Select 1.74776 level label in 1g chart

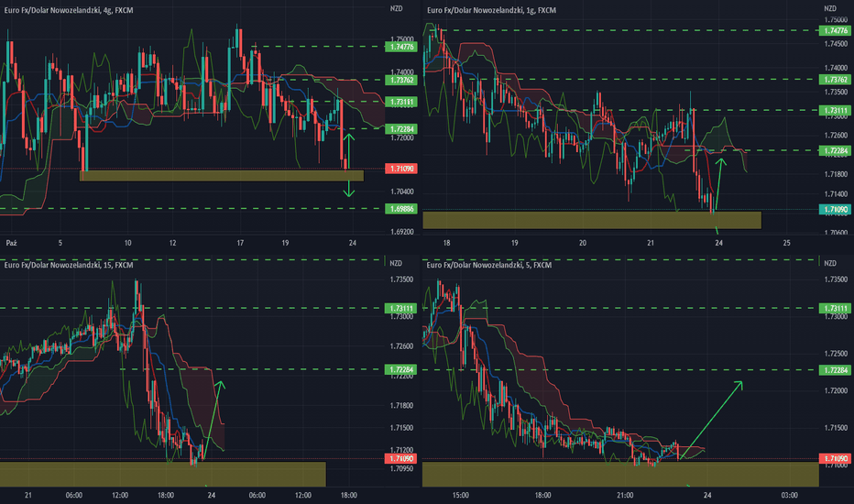[x=835, y=31]
